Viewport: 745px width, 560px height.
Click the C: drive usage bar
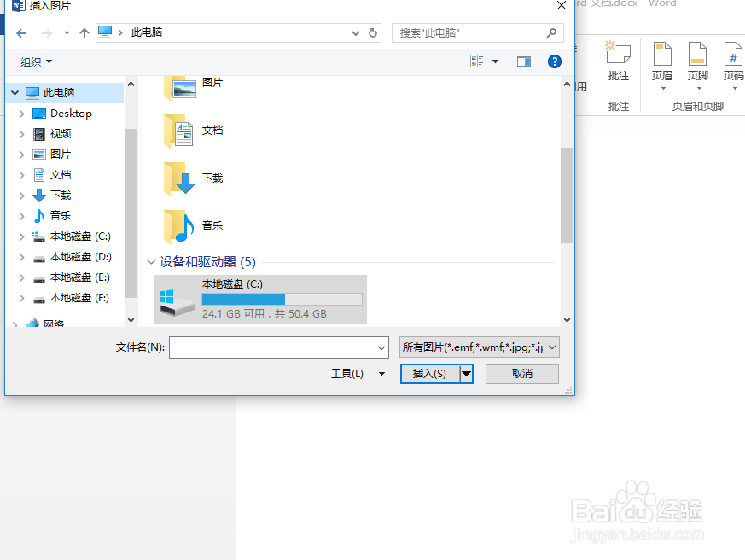click(282, 299)
